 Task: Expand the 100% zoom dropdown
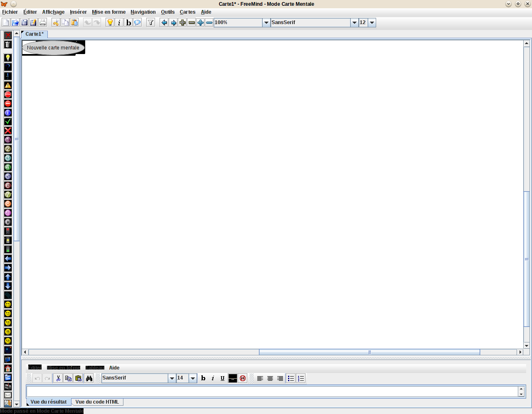(x=266, y=22)
